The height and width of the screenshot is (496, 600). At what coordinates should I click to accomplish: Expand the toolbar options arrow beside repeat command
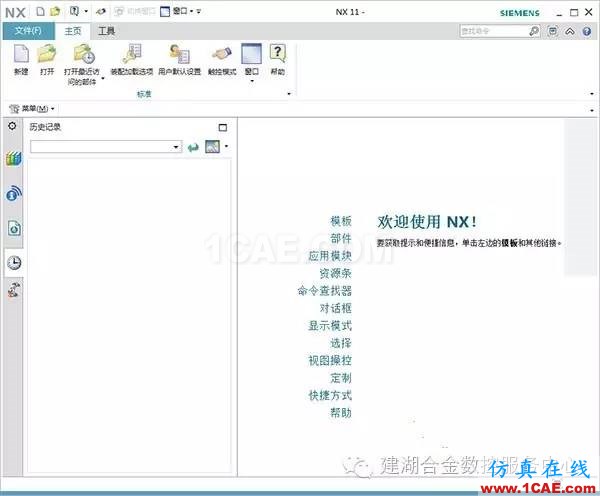86,11
